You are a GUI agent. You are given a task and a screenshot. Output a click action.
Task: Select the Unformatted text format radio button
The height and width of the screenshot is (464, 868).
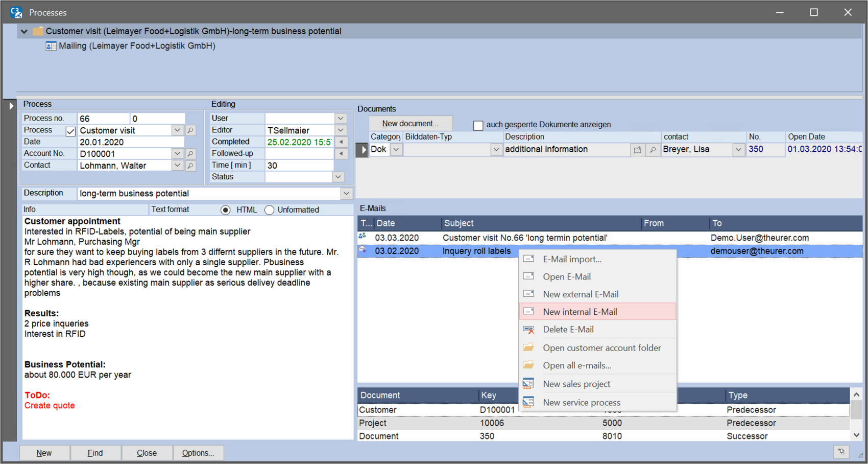point(269,210)
